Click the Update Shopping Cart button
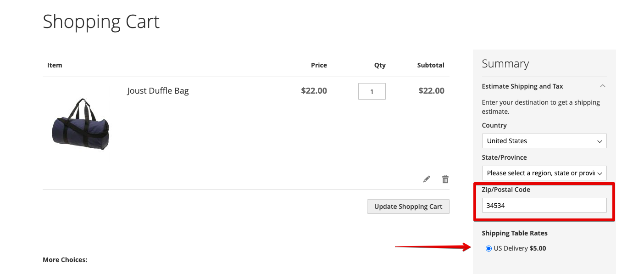Image resolution: width=644 pixels, height=274 pixels. (x=408, y=207)
